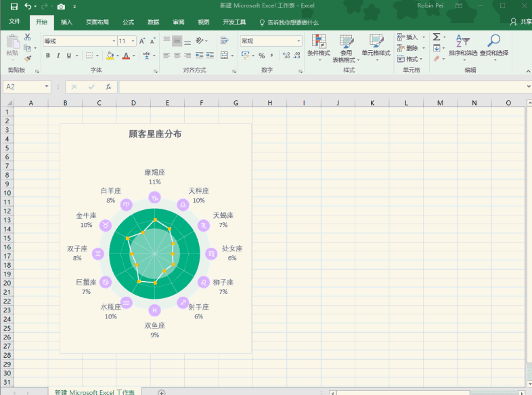
Task: Add a new sheet with plus button
Action: 162,392
